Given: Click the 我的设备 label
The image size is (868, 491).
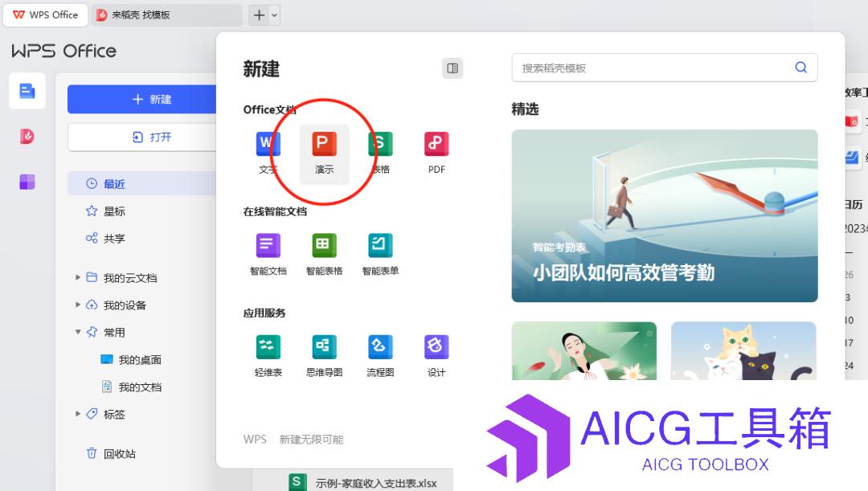Looking at the screenshot, I should 125,305.
